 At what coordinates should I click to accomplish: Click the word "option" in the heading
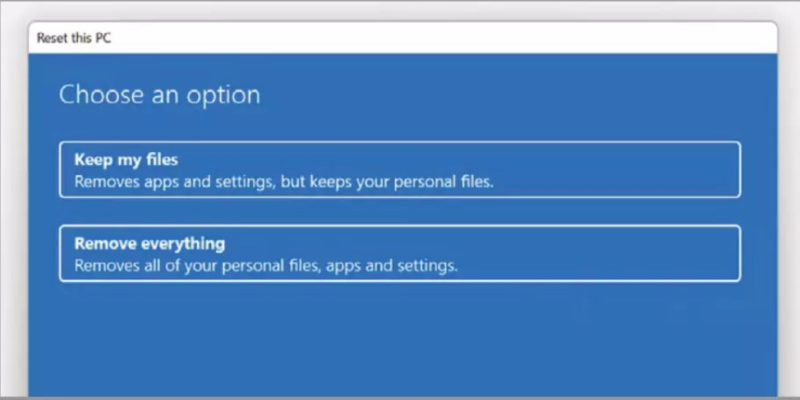pos(228,96)
